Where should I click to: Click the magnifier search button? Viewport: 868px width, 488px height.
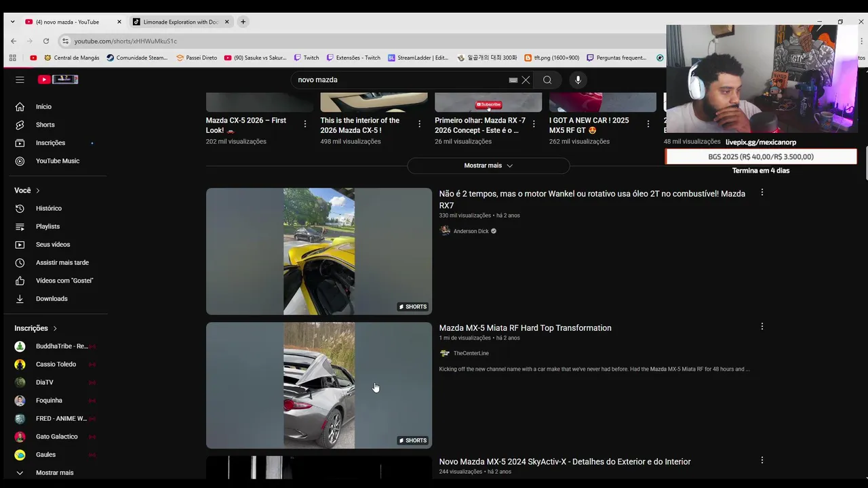pyautogui.click(x=547, y=80)
